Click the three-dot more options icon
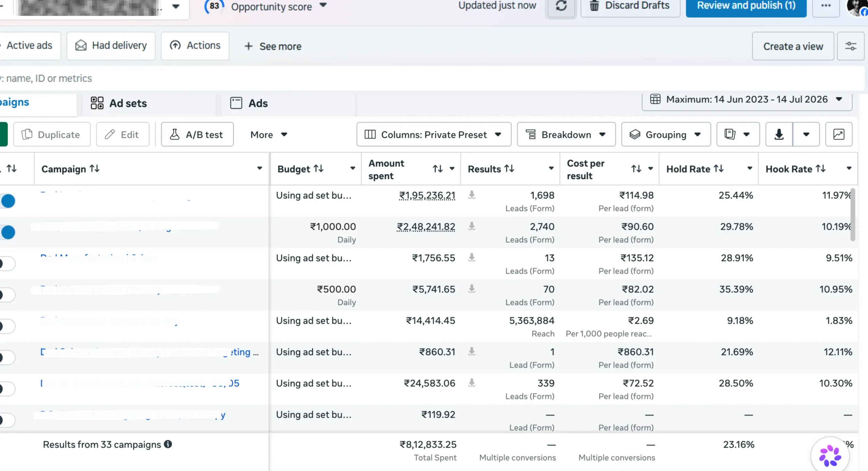This screenshot has width=868, height=471. pos(826,6)
